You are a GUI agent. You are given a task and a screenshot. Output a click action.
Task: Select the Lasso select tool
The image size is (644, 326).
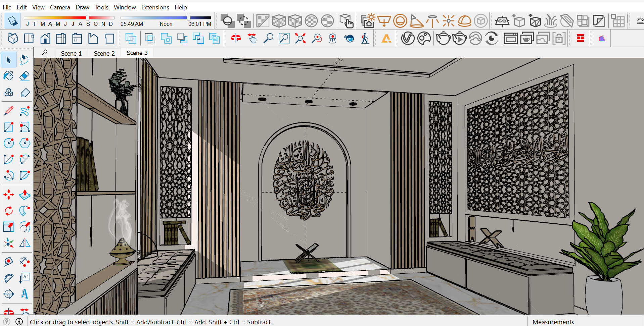(25, 60)
